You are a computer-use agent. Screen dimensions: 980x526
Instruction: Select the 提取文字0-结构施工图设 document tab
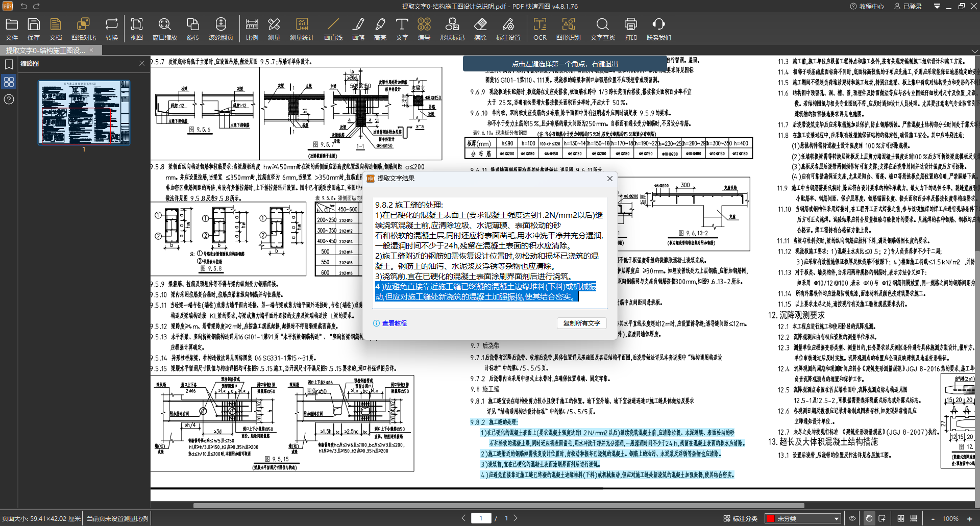pos(46,50)
